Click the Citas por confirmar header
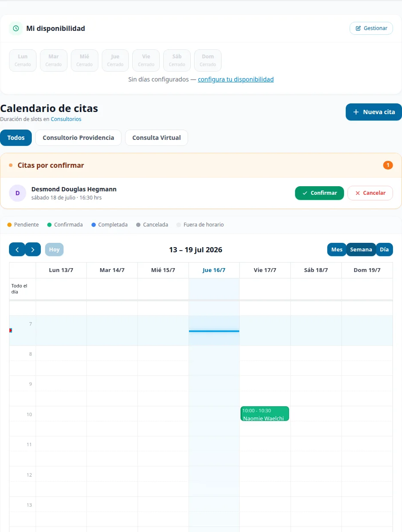 point(201,165)
